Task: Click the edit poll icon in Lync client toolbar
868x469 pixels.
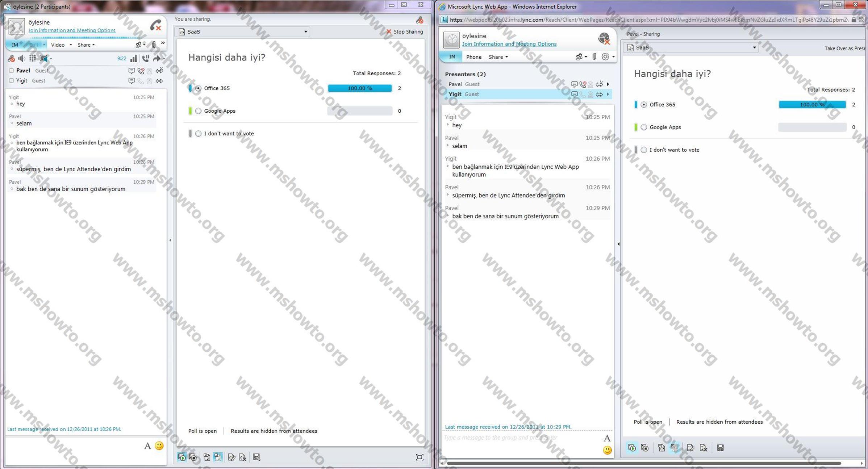Action: (231, 457)
